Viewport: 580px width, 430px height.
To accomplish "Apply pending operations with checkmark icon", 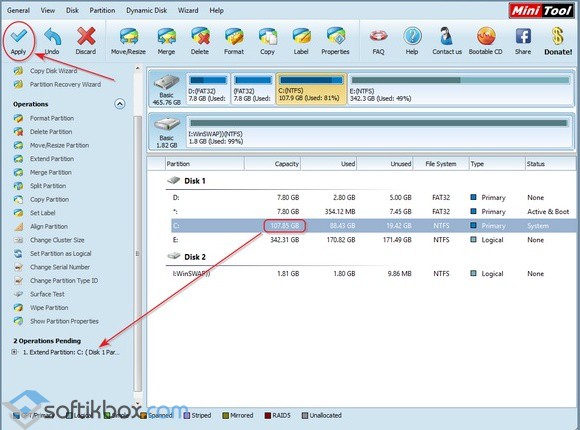I will [18, 41].
